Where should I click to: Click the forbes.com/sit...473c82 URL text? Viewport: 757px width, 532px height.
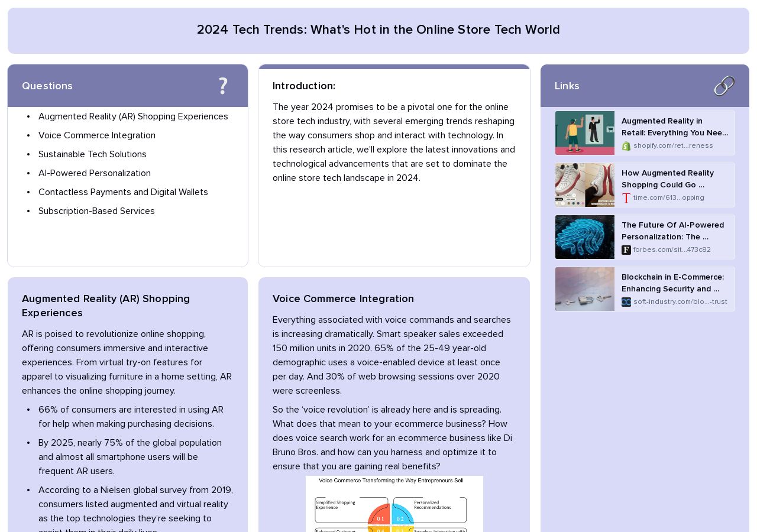pyautogui.click(x=672, y=250)
